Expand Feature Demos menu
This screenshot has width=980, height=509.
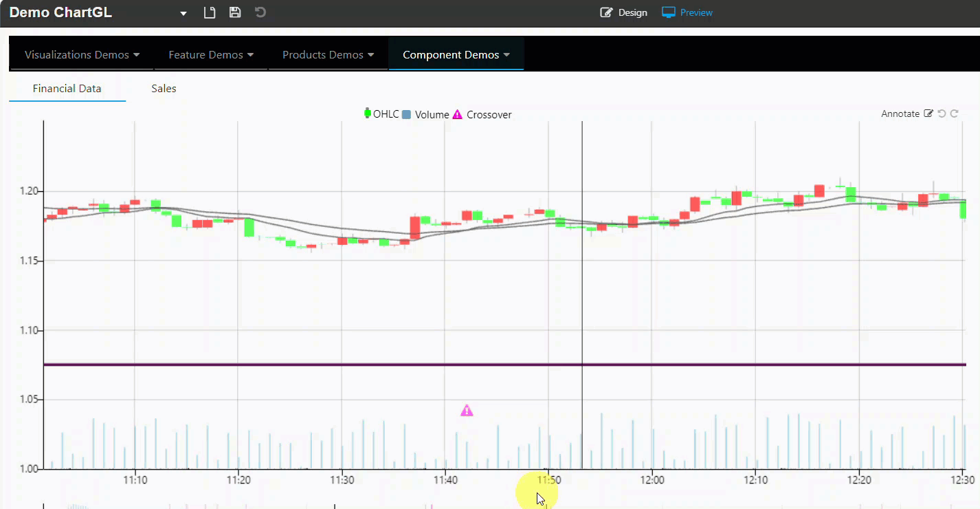211,55
